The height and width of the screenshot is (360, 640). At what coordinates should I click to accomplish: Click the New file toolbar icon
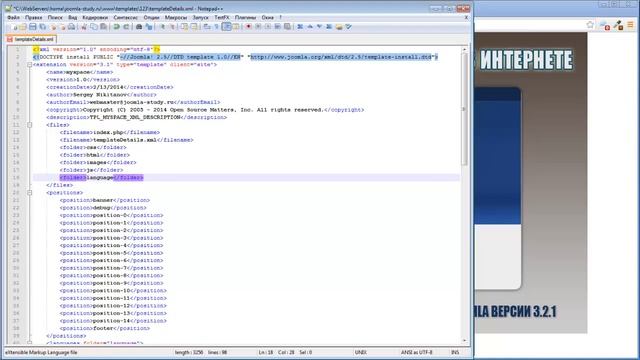15,27
